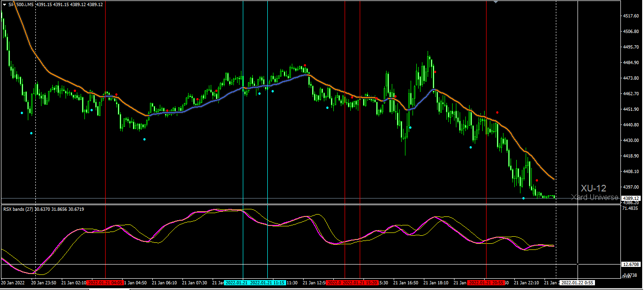Open the chart menu arrow beside symbol name
The height and width of the screenshot is (290, 644).
[4, 4]
